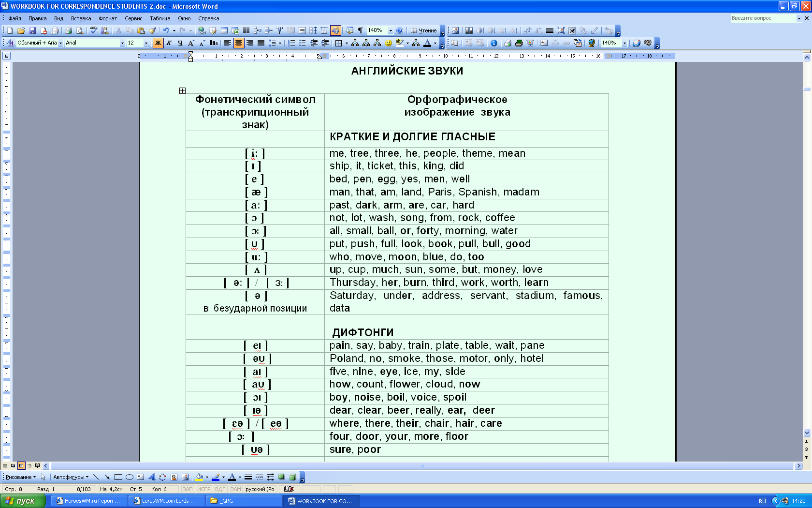Toggle show paragraph marks
The image size is (812, 508).
click(360, 30)
